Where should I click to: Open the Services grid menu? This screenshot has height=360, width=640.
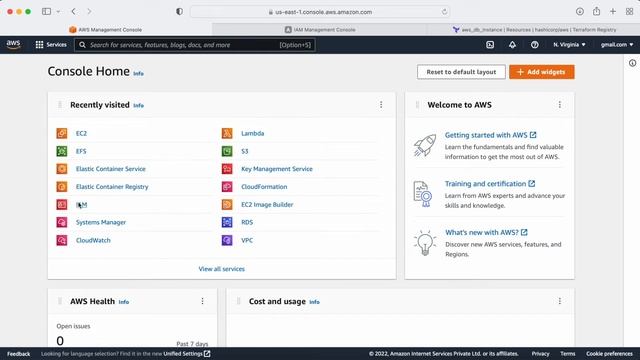click(x=51, y=45)
